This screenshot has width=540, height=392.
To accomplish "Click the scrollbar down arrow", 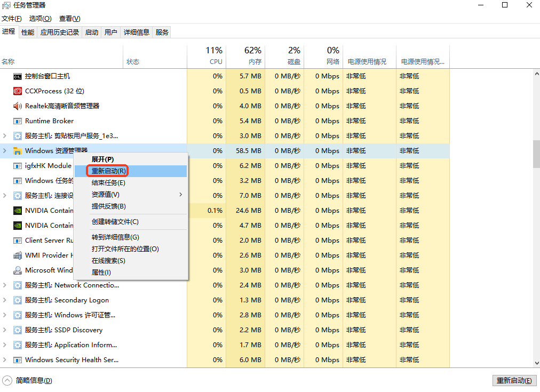I will (537, 363).
